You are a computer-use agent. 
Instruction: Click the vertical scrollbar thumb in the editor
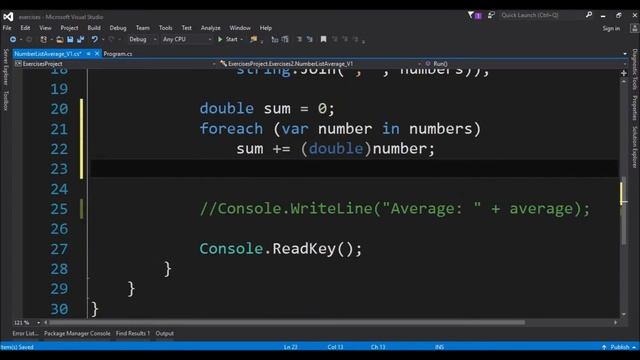point(624,211)
